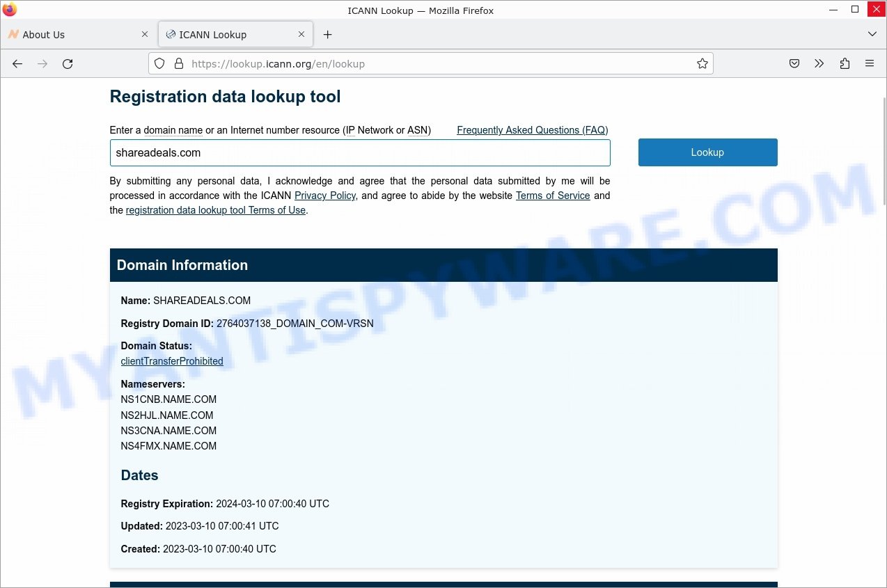
Task: Show more tools overflow chevron
Action: [x=819, y=64]
